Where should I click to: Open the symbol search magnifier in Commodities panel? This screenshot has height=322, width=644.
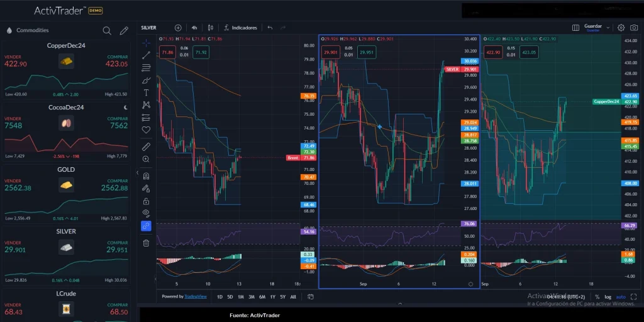[107, 30]
